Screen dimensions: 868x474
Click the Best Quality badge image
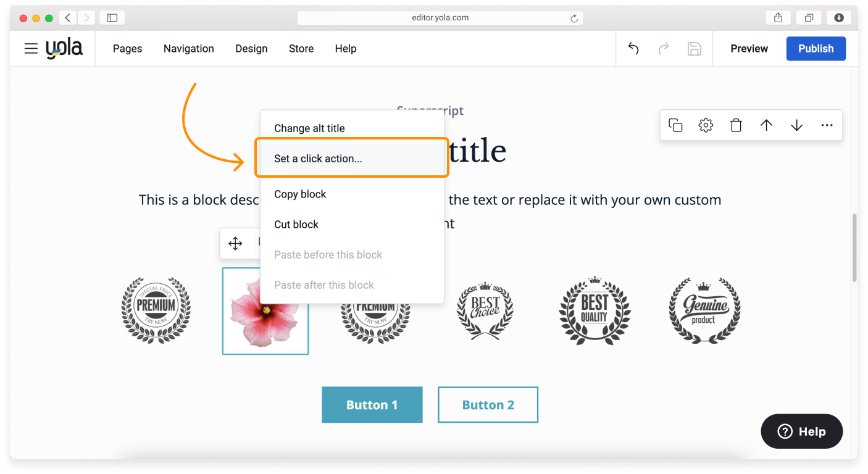595,310
